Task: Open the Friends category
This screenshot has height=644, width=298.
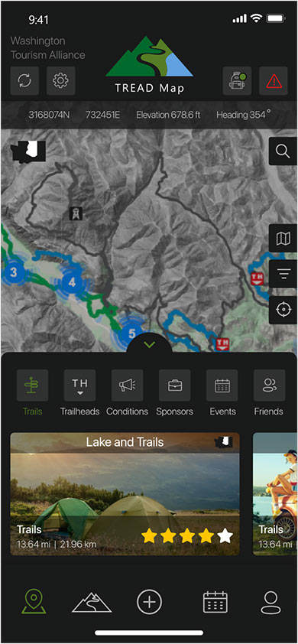Action: 269,392
